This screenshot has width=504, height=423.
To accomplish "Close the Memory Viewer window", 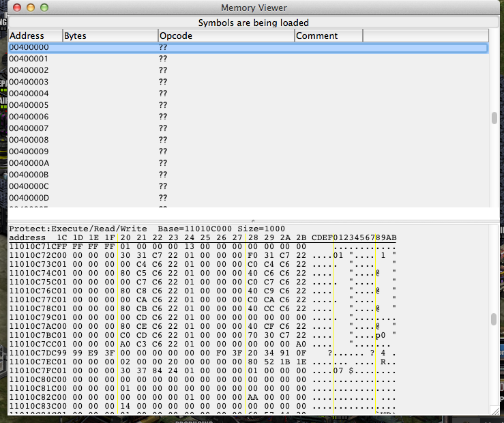I will [17, 8].
